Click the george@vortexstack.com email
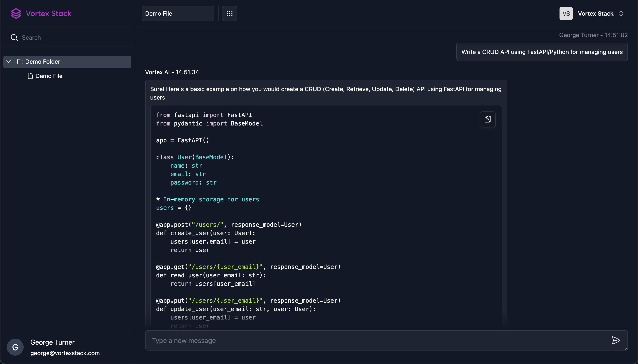The height and width of the screenshot is (364, 638). click(65, 353)
